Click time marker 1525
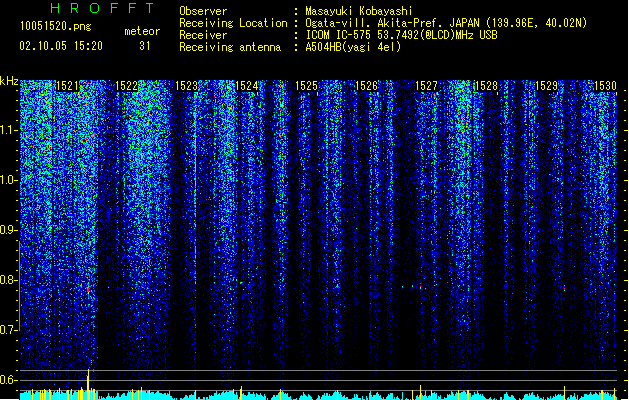The image size is (629, 400). coord(306,86)
